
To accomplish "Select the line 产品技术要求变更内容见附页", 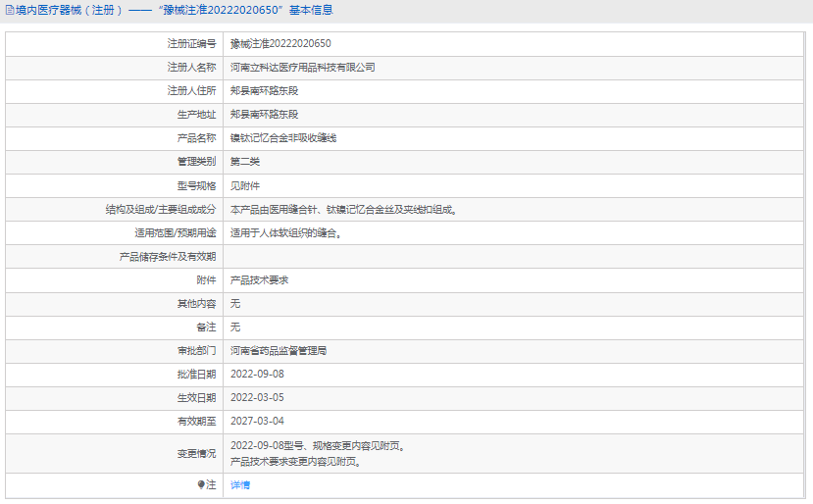I will tap(295, 462).
